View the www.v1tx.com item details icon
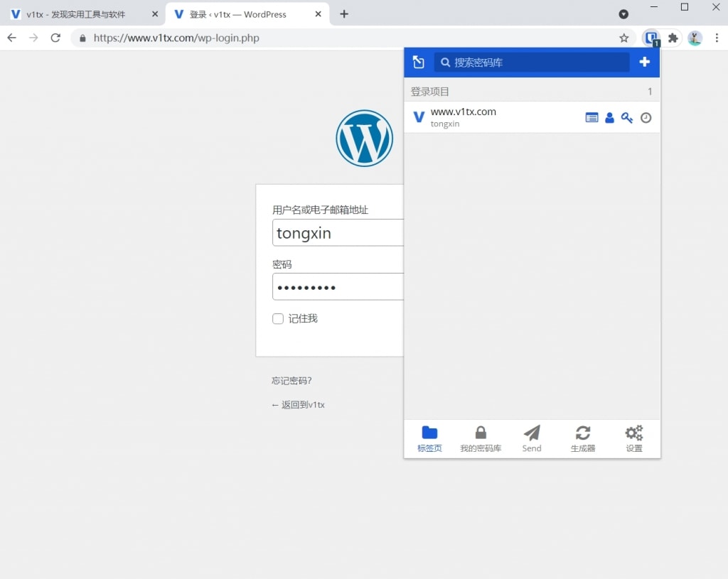 point(591,118)
